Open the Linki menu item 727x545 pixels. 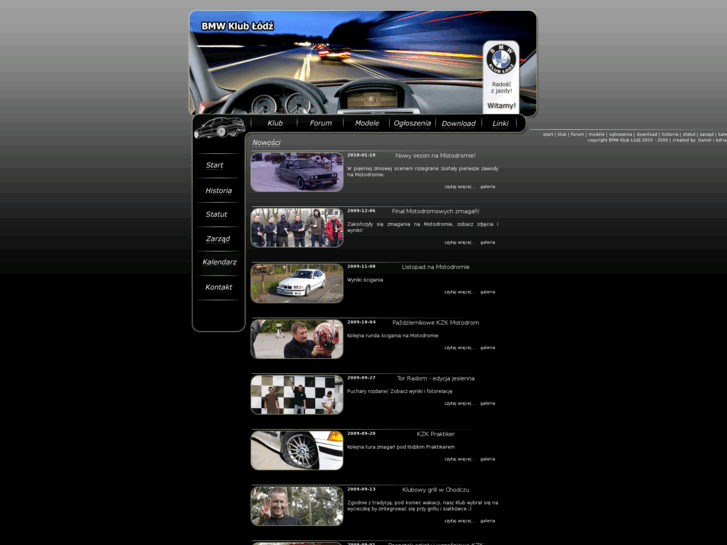pos(500,123)
